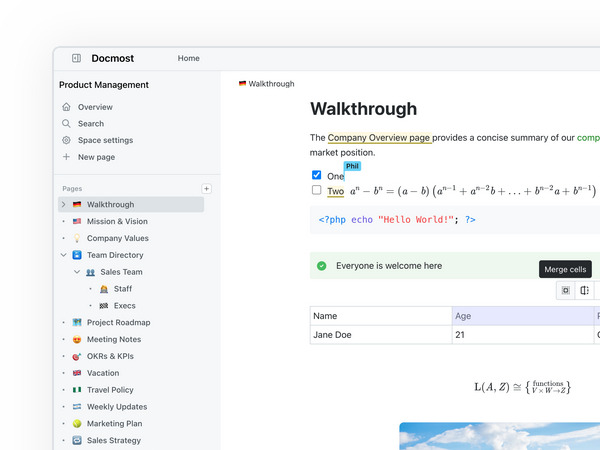The image size is (600, 450).
Task: Select the Age table header cell
Action: coord(520,316)
